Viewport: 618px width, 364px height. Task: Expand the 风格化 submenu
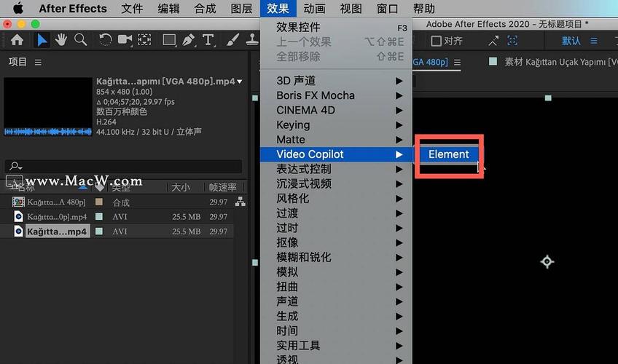click(336, 198)
